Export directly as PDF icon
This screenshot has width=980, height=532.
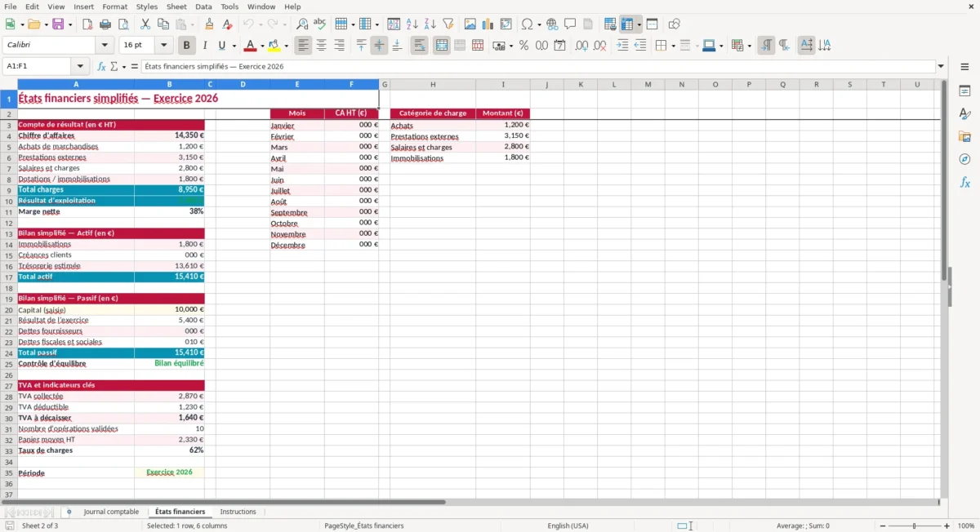pyautogui.click(x=87, y=24)
